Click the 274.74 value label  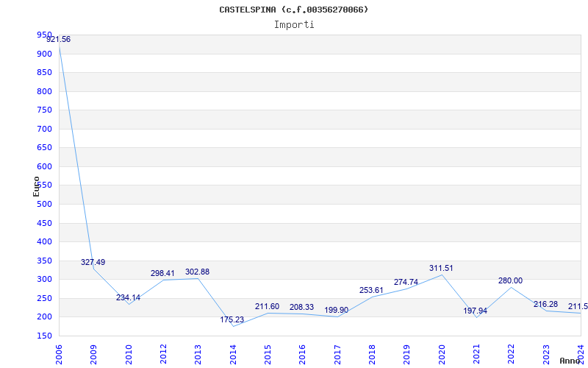coord(406,283)
